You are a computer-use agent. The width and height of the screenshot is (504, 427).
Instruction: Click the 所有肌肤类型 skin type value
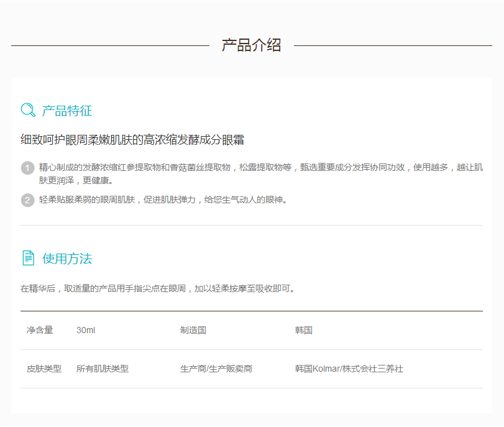pos(103,369)
